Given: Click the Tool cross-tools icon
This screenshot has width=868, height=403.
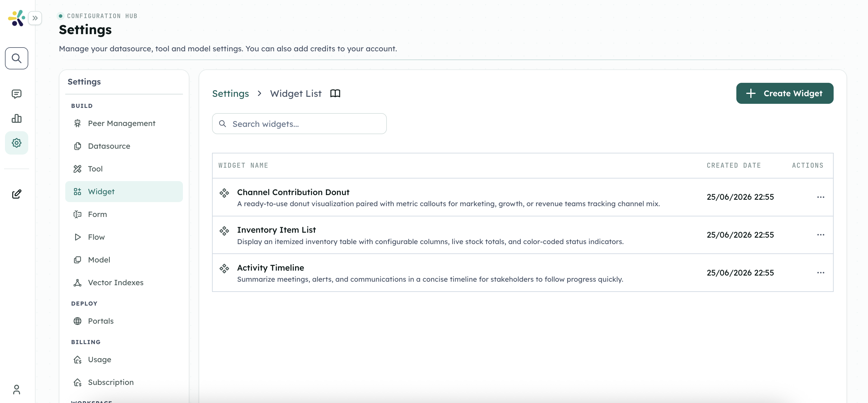Looking at the screenshot, I should pos(77,169).
